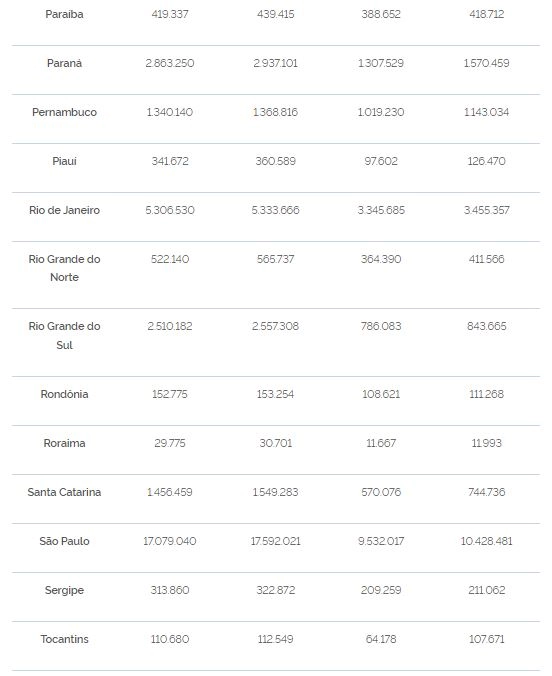Click Rio Grande do Sul label
This screenshot has height=676, width=552.
click(x=64, y=335)
